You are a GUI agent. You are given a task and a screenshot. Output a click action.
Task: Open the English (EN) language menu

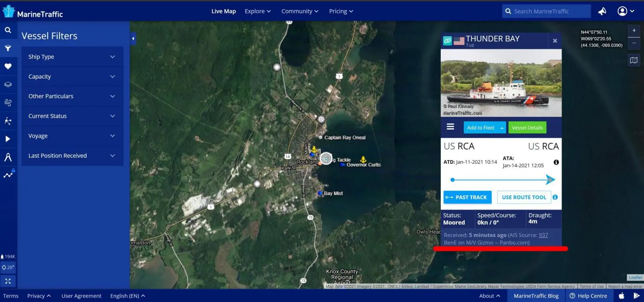pyautogui.click(x=128, y=296)
